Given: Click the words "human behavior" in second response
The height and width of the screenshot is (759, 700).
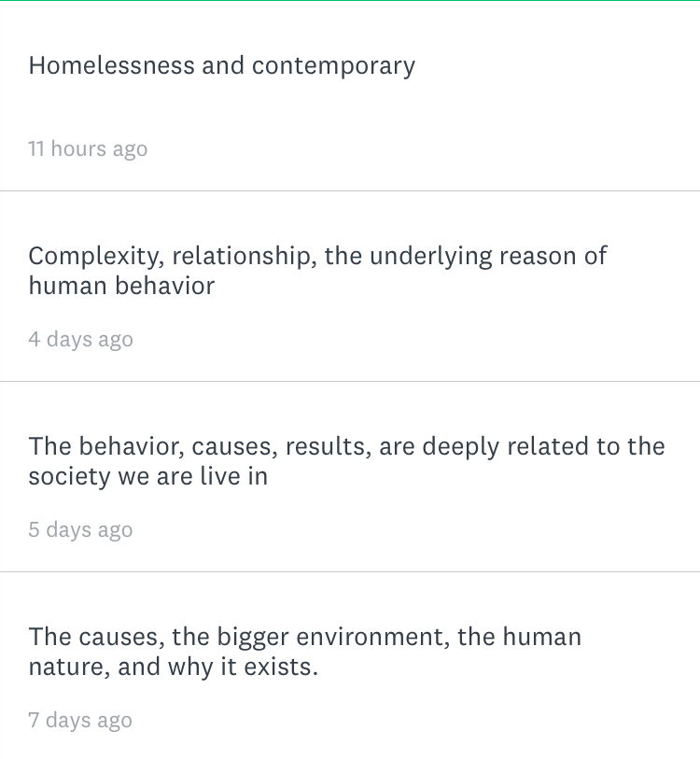Looking at the screenshot, I should (x=121, y=286).
